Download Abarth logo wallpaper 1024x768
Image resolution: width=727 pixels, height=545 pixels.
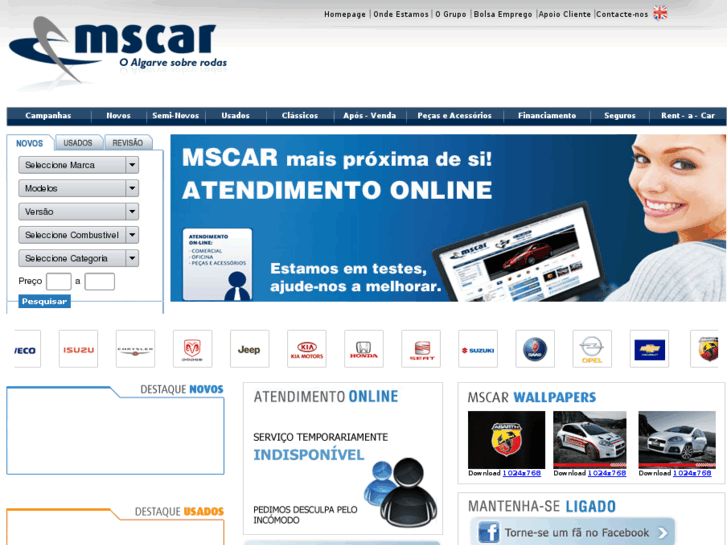pyautogui.click(x=522, y=473)
